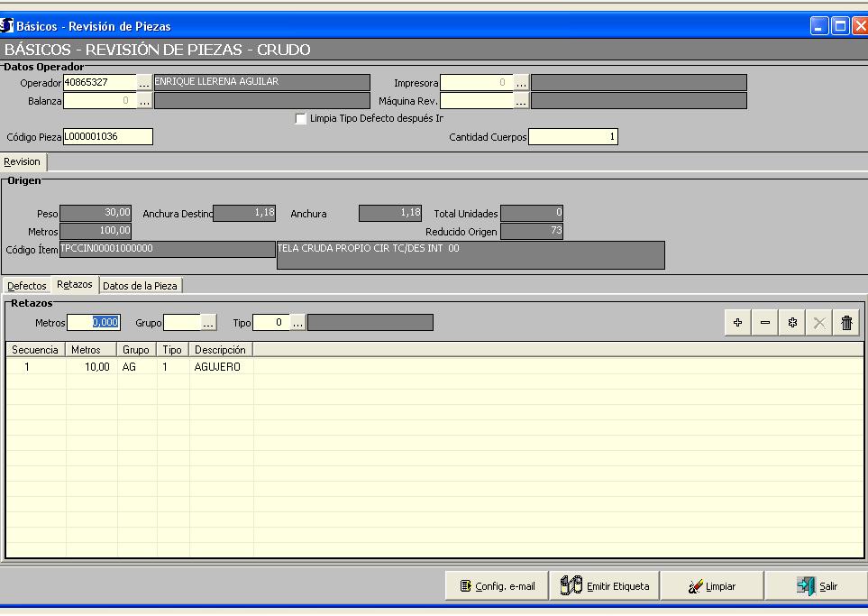The height and width of the screenshot is (616, 868).
Task: Click the asterisk icon in Retazos toolbar
Action: 792,323
